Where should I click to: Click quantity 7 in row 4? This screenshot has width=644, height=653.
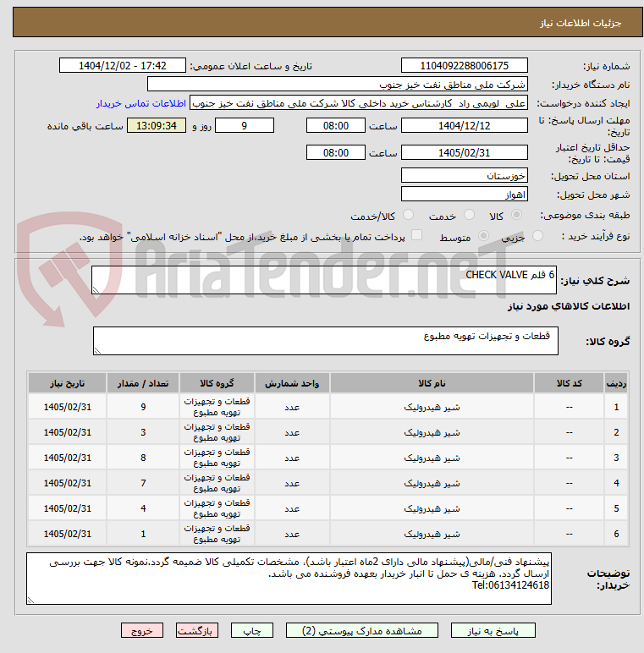point(143,483)
